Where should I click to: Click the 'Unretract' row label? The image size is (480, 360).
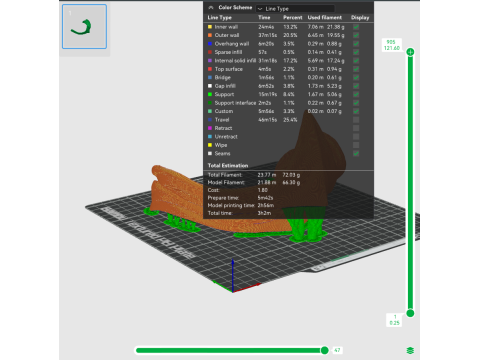tap(226, 137)
